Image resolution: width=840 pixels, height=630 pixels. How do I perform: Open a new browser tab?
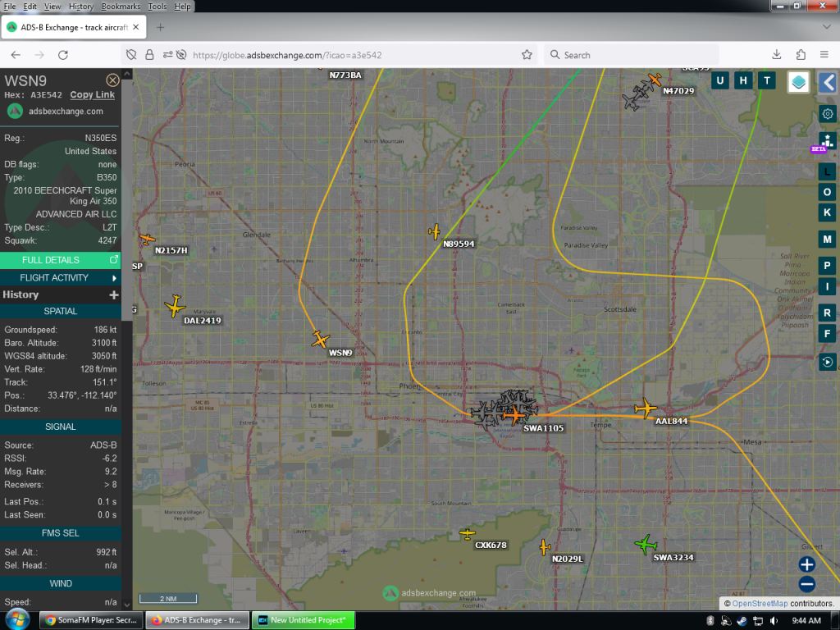(160, 27)
